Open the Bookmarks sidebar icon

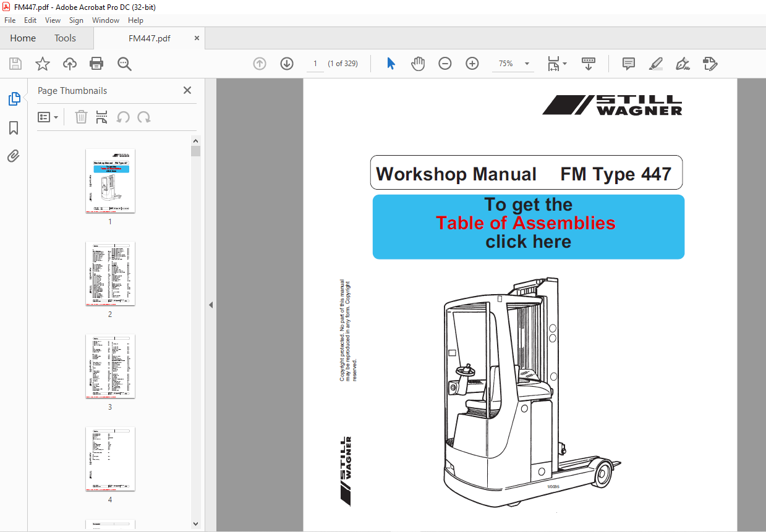[x=14, y=128]
